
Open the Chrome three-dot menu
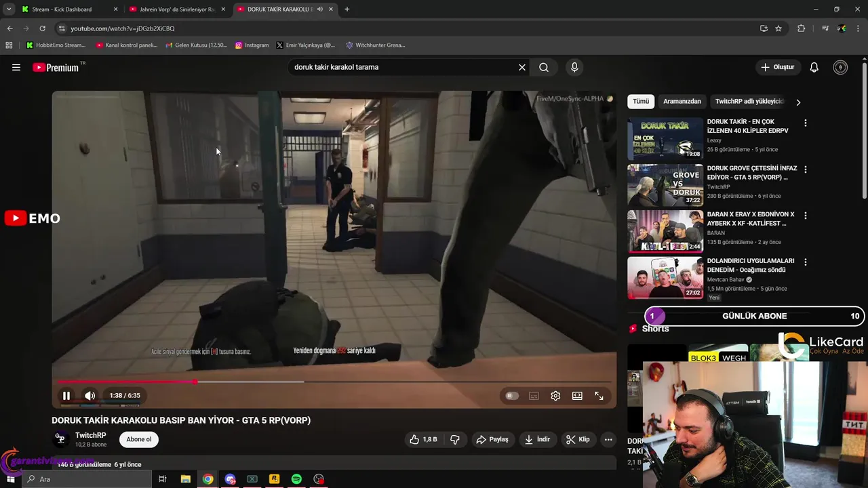tap(859, 28)
